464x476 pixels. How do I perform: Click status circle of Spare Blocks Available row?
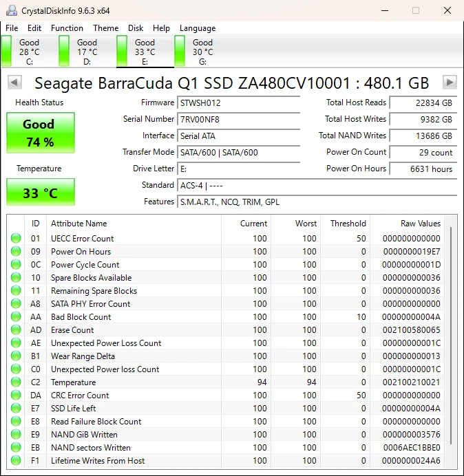tap(16, 277)
